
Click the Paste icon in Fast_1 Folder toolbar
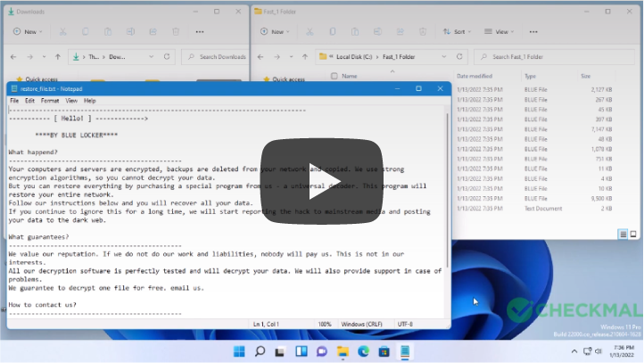355,31
